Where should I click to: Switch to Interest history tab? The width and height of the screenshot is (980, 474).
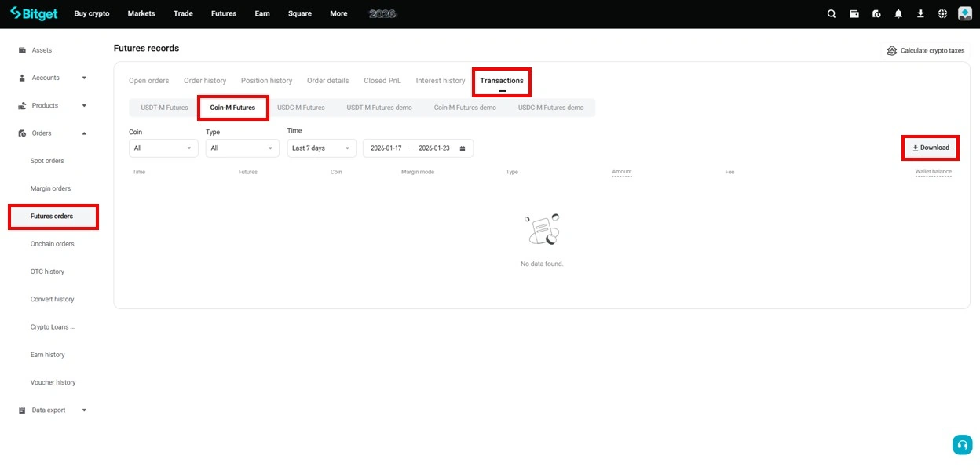tap(441, 81)
